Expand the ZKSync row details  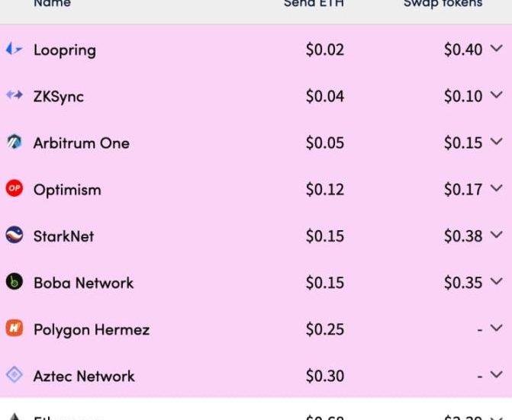coord(497,95)
